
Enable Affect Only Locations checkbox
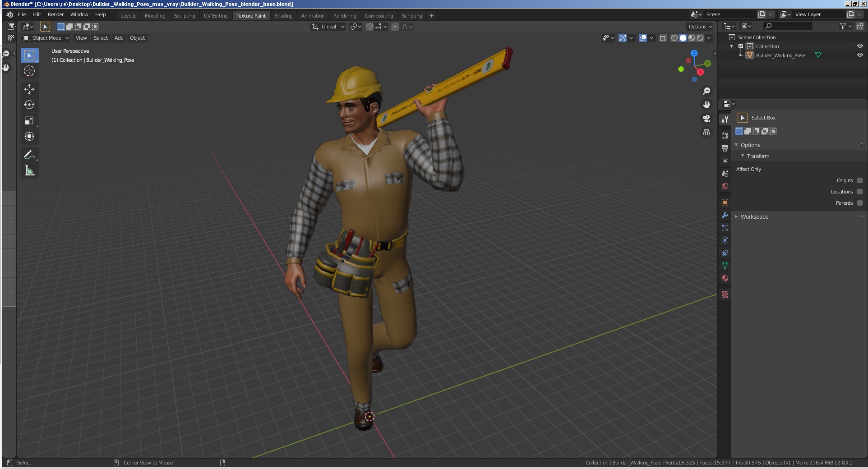860,192
